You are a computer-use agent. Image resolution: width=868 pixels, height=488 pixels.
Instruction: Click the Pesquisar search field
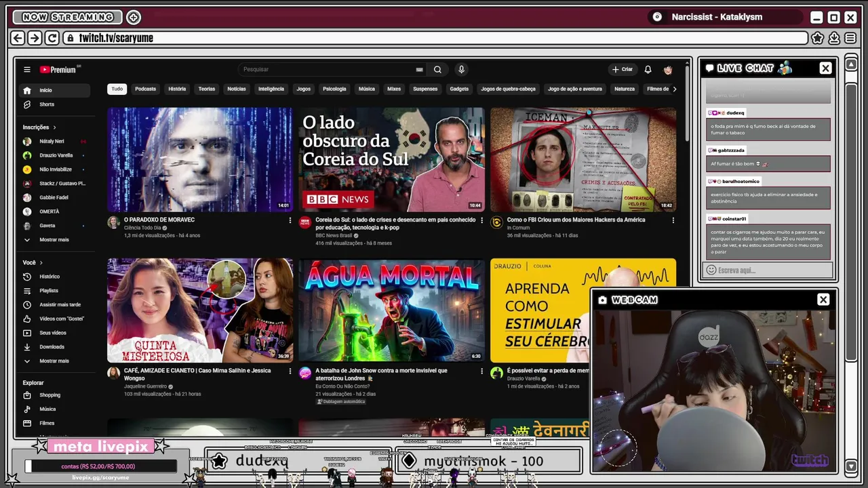328,69
